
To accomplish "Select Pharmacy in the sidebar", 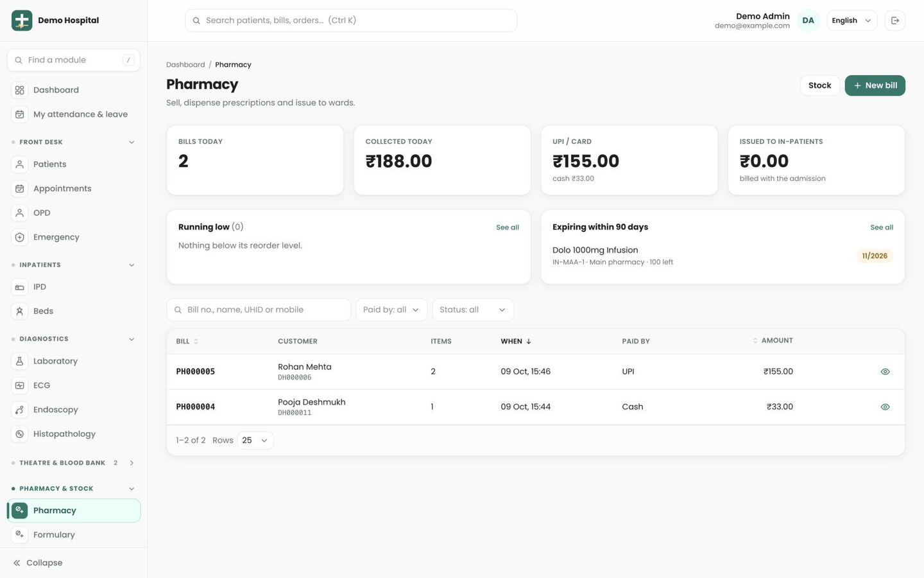I will pos(74,511).
